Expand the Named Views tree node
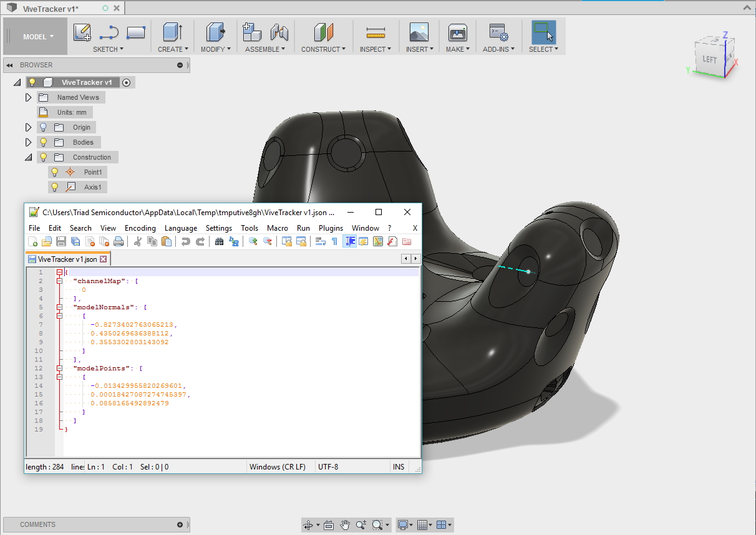756x535 pixels. (28, 97)
